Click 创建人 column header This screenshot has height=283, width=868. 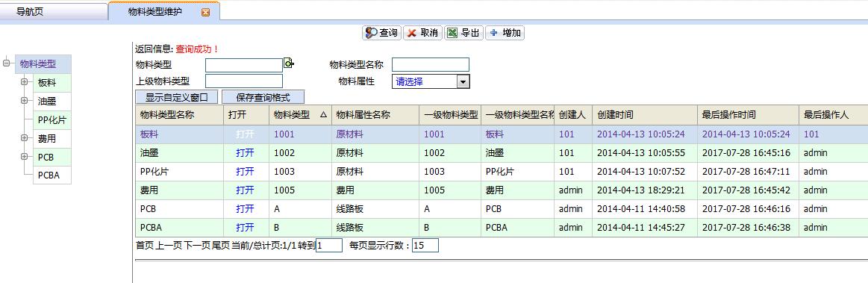pyautogui.click(x=573, y=115)
